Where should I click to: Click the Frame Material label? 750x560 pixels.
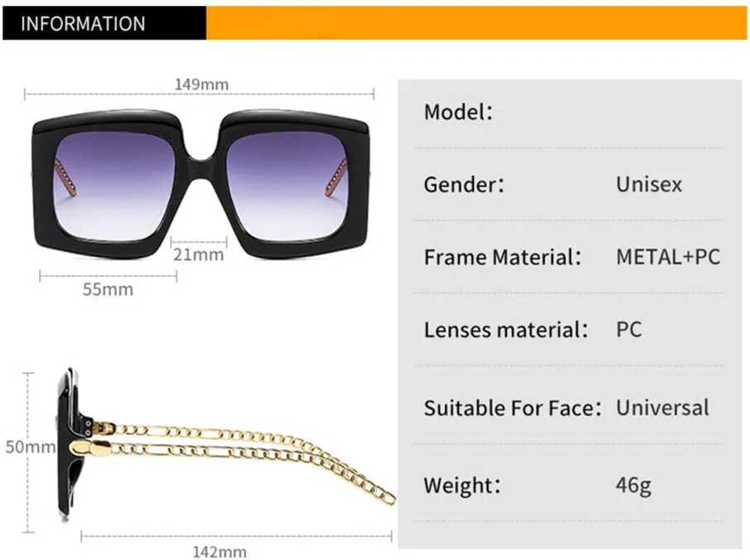[498, 257]
